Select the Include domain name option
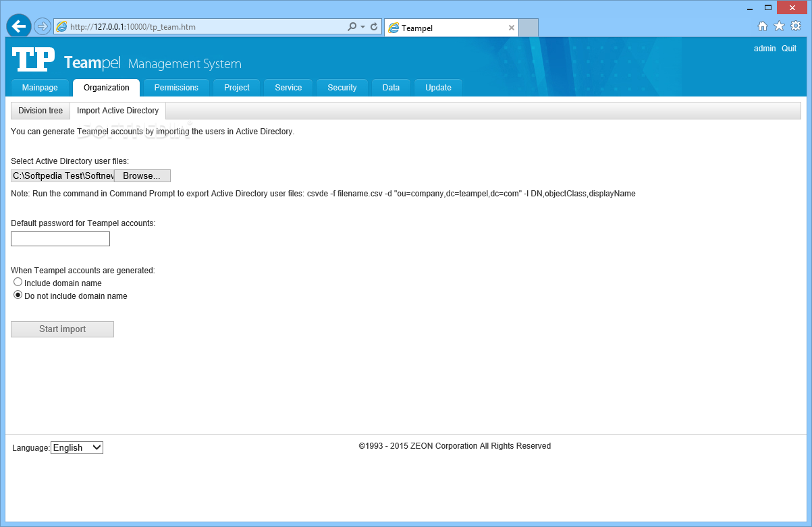This screenshot has height=527, width=812. tap(18, 282)
